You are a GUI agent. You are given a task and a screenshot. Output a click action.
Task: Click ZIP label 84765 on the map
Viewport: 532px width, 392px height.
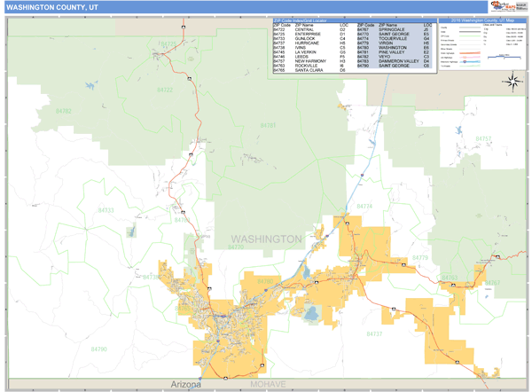click(x=183, y=309)
